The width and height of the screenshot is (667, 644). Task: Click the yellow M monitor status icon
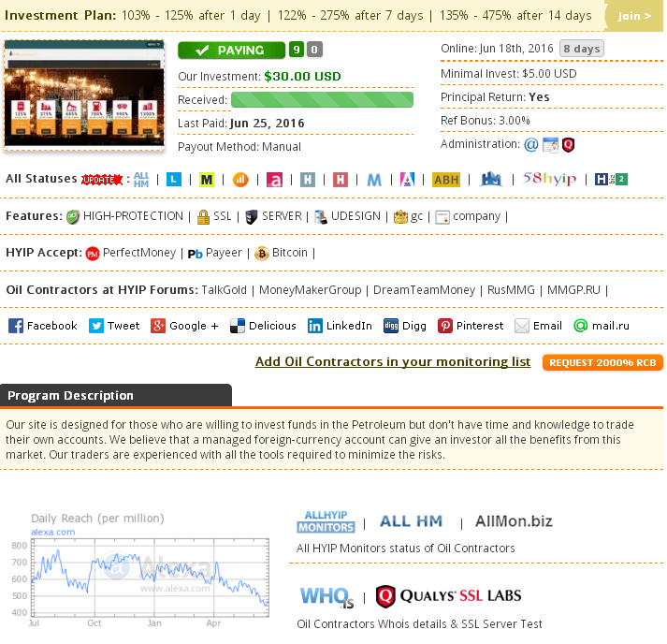point(207,180)
